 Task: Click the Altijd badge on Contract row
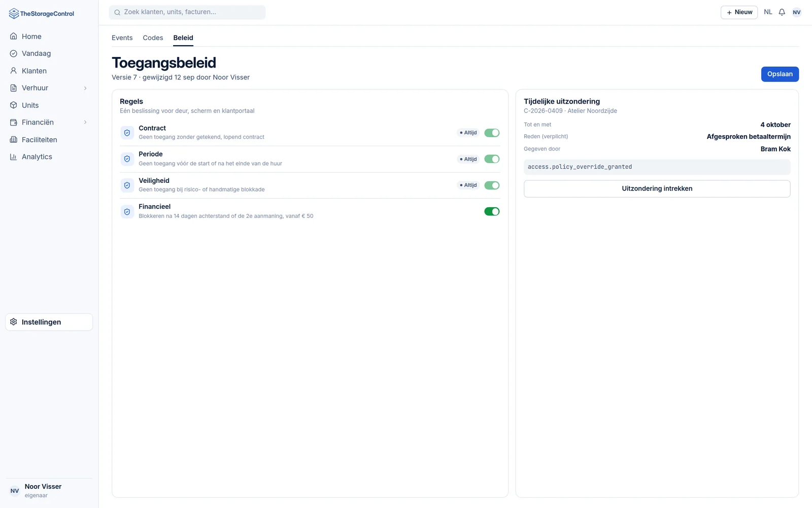point(468,133)
